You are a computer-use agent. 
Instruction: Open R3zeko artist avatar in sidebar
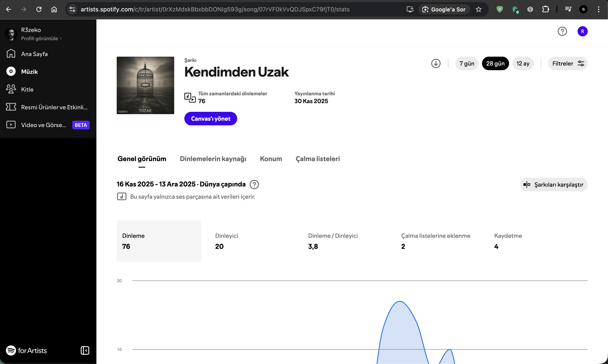click(x=11, y=34)
